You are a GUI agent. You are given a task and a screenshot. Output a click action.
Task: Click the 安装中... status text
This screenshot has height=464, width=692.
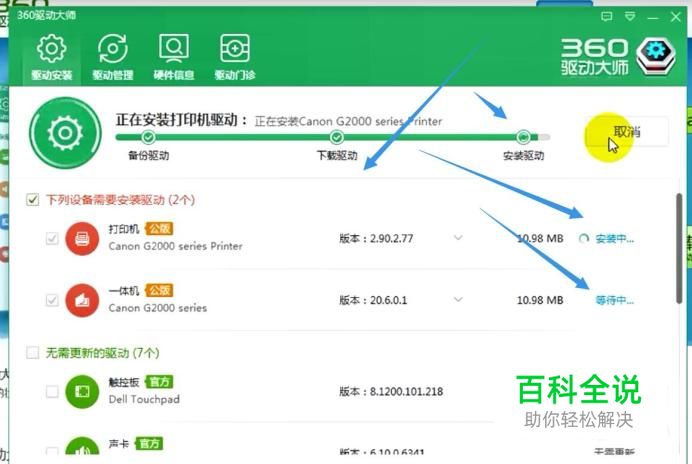pos(614,239)
